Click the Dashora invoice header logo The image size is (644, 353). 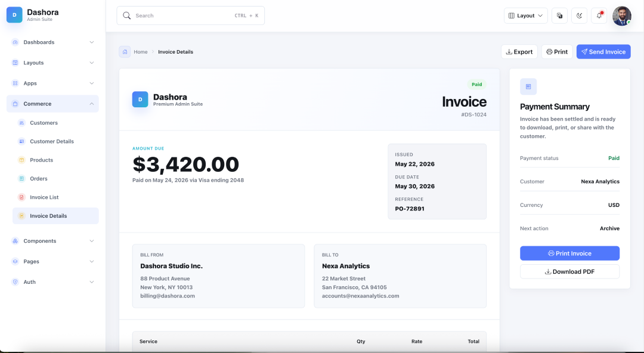click(140, 100)
